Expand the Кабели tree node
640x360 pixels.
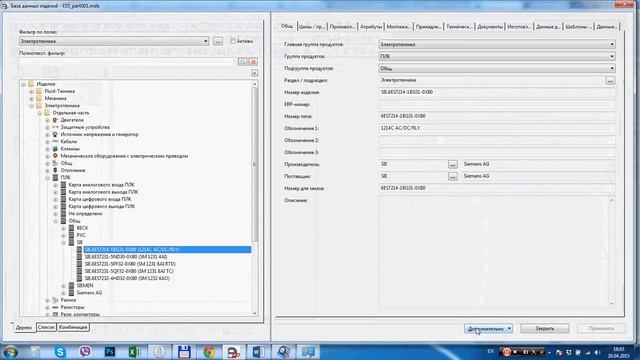[x=47, y=142]
